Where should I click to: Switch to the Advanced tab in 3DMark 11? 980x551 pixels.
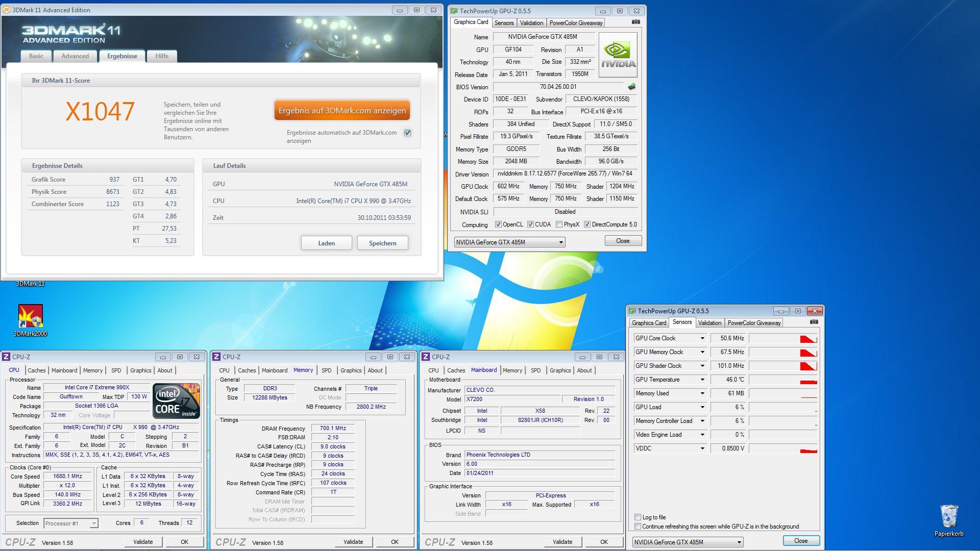pos(75,56)
